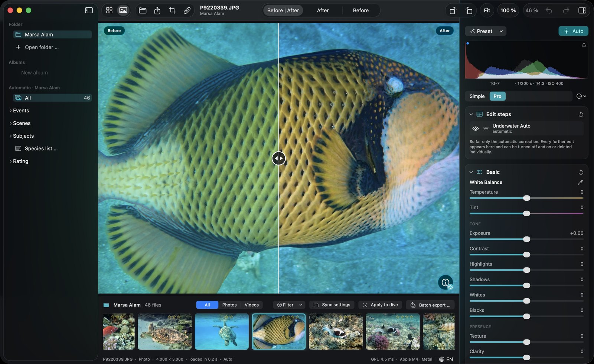Toggle Underwater Auto step visibility eye
594x364 pixels.
[x=476, y=128]
